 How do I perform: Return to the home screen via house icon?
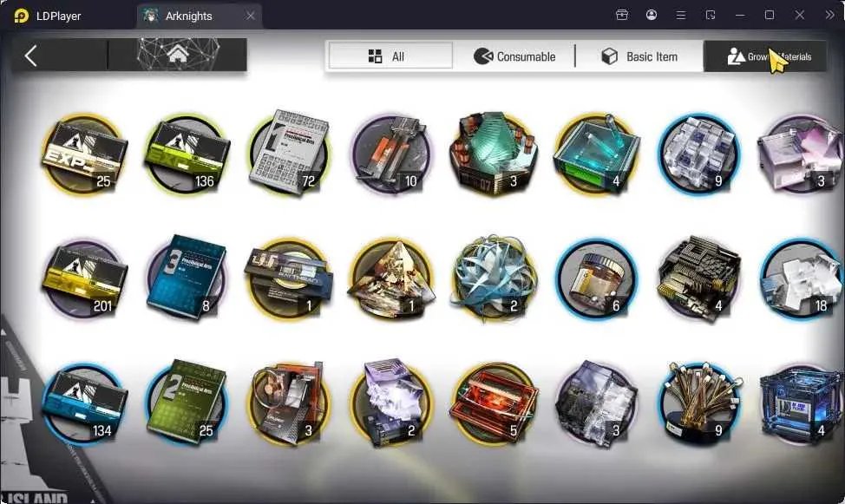178,55
